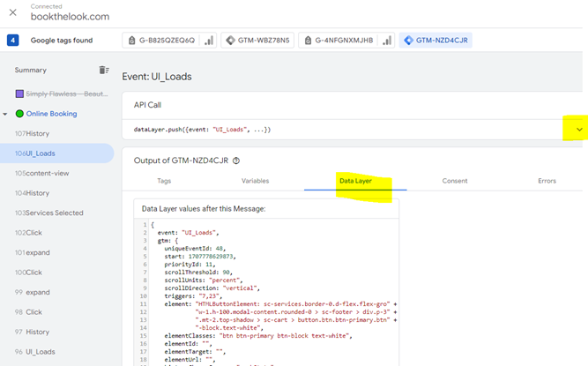
Task: Click the dataLayer.push API call text
Action: pyautogui.click(x=202, y=130)
